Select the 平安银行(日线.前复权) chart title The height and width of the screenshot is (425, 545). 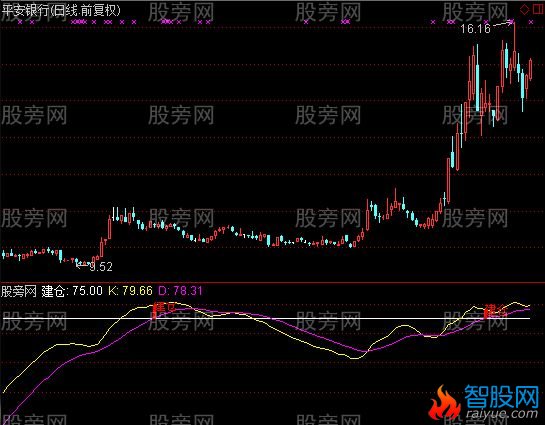point(61,10)
